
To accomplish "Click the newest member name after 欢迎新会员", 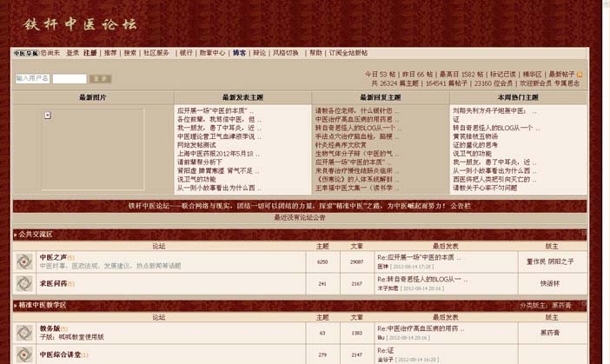I will point(567,83).
